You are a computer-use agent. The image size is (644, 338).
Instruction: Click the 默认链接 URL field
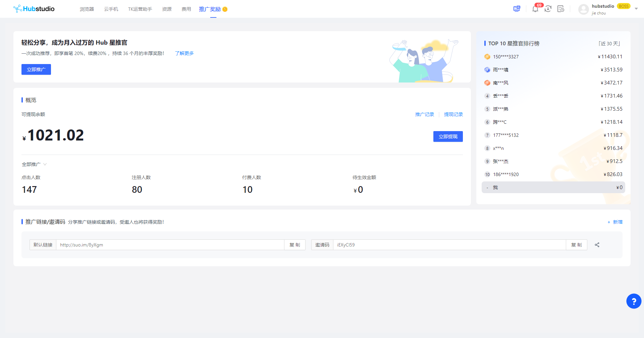pos(170,245)
